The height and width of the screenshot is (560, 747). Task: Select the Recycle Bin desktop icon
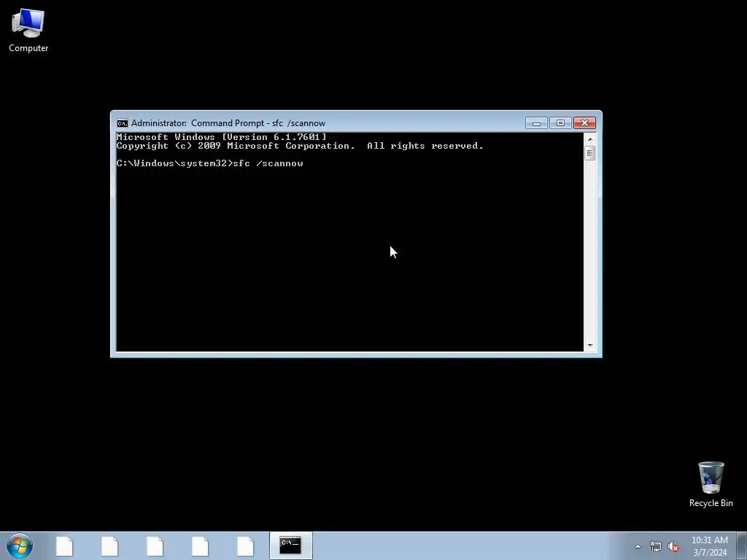coord(711,484)
